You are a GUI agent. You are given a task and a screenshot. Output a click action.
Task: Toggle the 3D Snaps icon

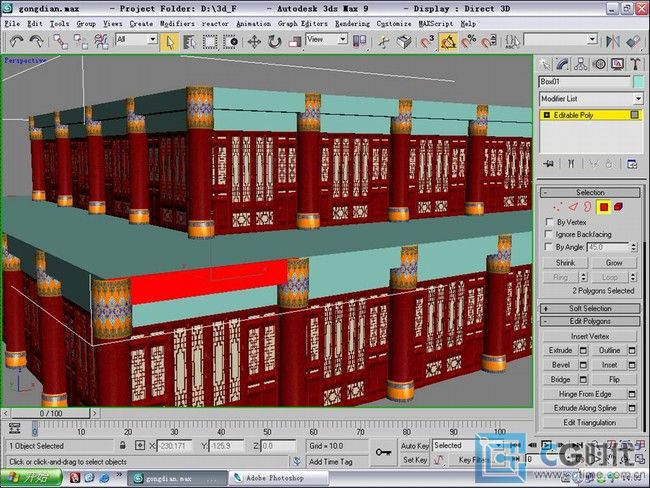pos(426,41)
